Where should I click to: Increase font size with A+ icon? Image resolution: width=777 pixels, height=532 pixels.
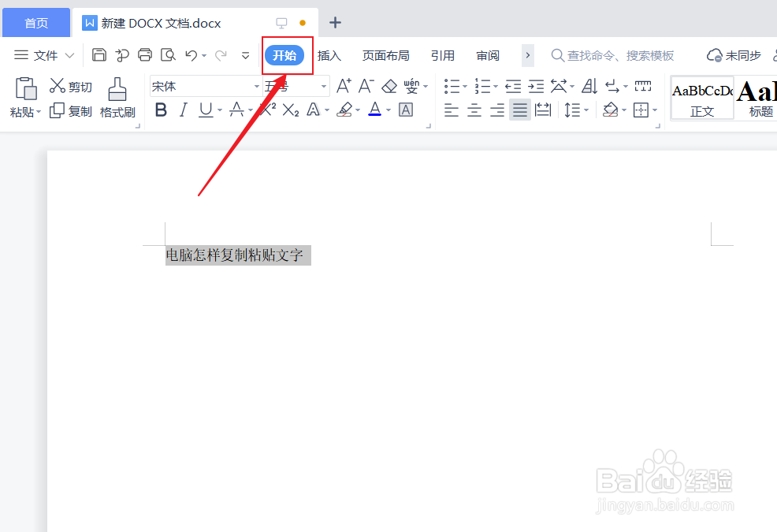(x=344, y=86)
